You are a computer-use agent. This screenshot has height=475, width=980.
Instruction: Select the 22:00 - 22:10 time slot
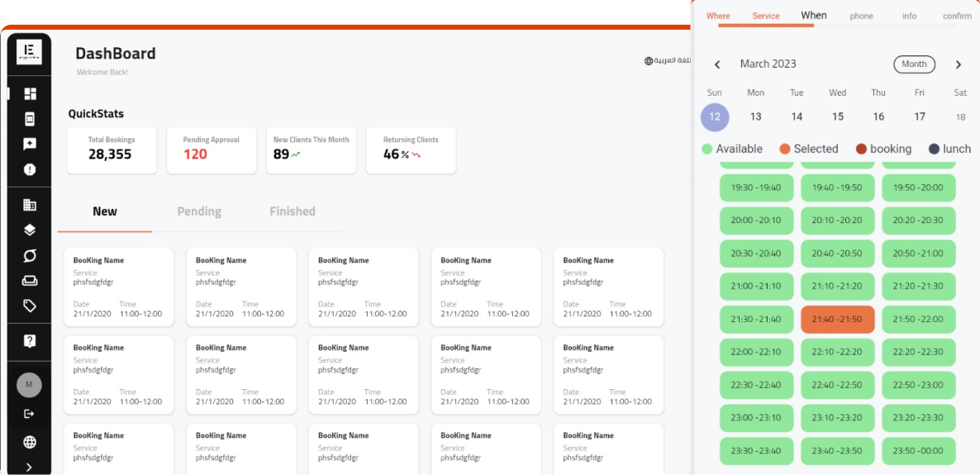tap(756, 353)
